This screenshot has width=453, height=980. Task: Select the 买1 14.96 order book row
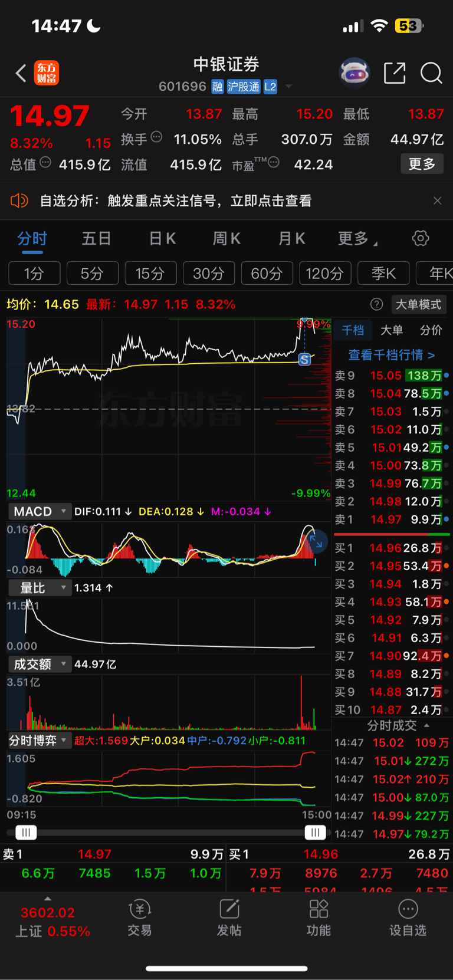click(x=392, y=548)
